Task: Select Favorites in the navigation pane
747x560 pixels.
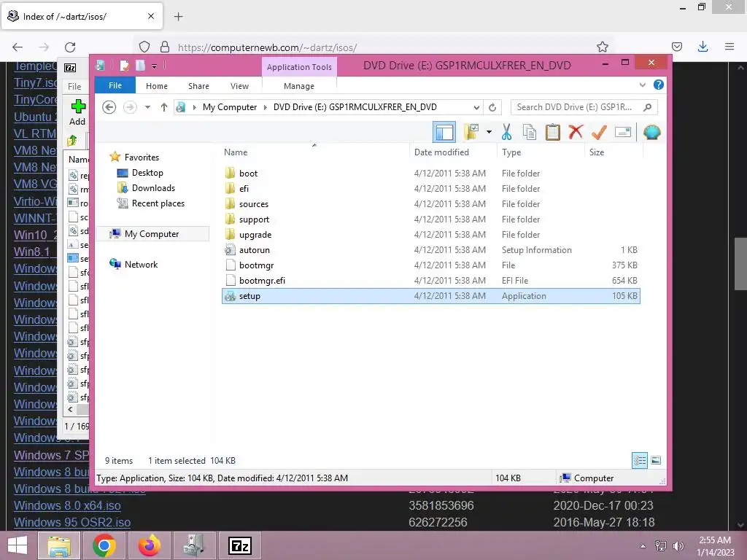Action: [142, 157]
